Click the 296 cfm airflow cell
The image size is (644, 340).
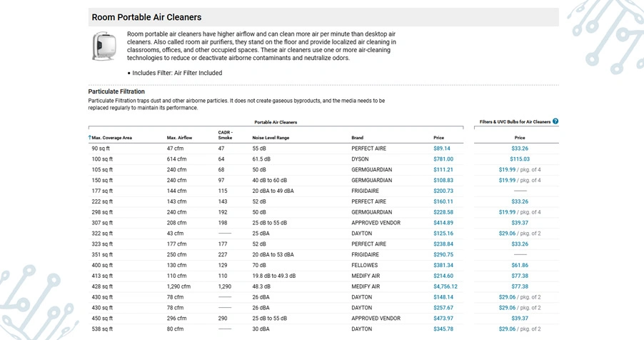point(176,319)
